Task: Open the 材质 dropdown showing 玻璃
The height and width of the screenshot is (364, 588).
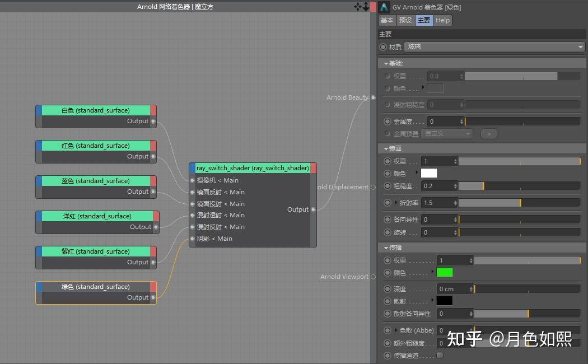Action: click(494, 46)
